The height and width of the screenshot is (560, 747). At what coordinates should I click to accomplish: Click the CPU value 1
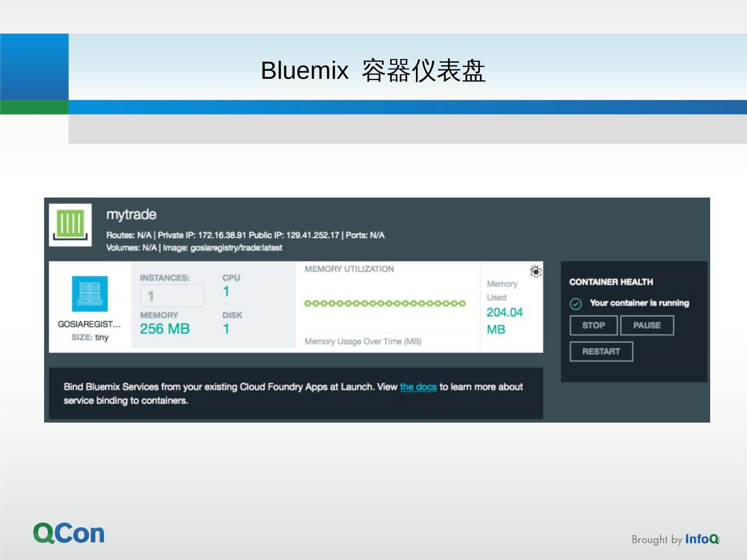click(x=226, y=291)
